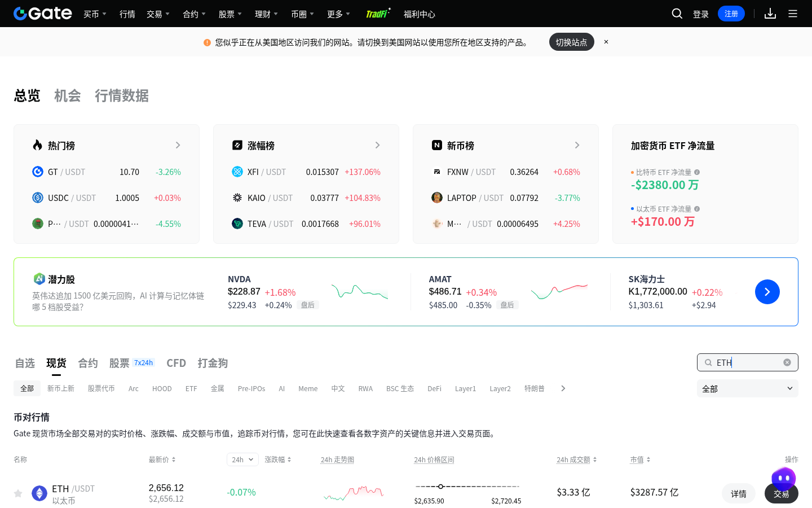Screen dimensions: 812x508
Task: Open the purple chatbot assistant icon
Action: pyautogui.click(x=784, y=479)
